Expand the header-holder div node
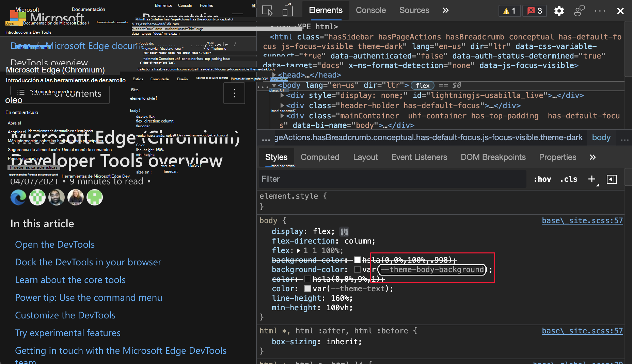 click(x=282, y=105)
